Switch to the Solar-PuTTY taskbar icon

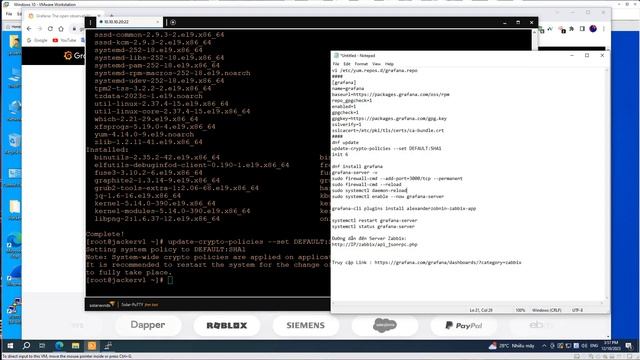click(92, 346)
